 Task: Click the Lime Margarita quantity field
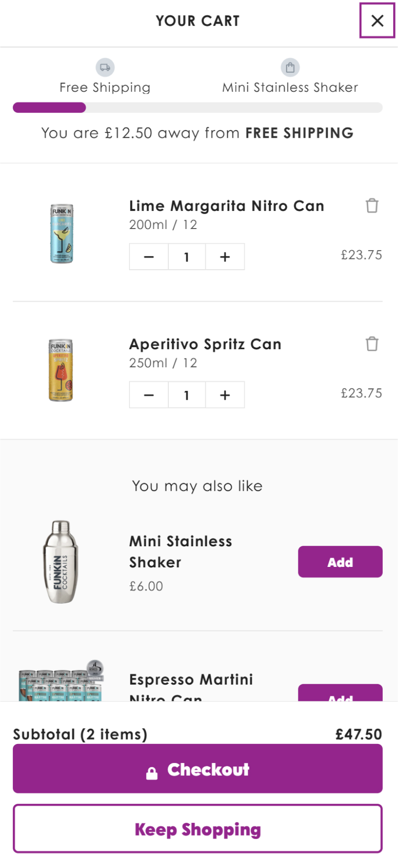pyautogui.click(x=186, y=257)
